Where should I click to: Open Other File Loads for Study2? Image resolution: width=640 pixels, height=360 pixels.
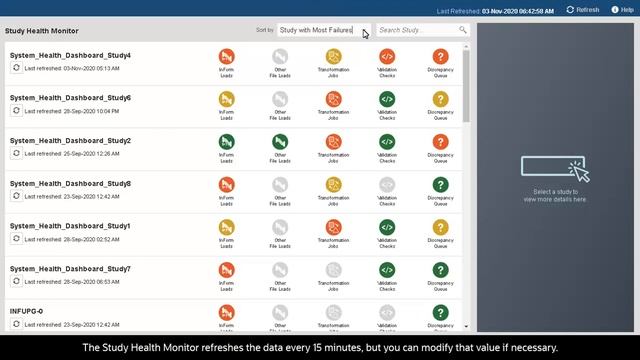pyautogui.click(x=280, y=142)
